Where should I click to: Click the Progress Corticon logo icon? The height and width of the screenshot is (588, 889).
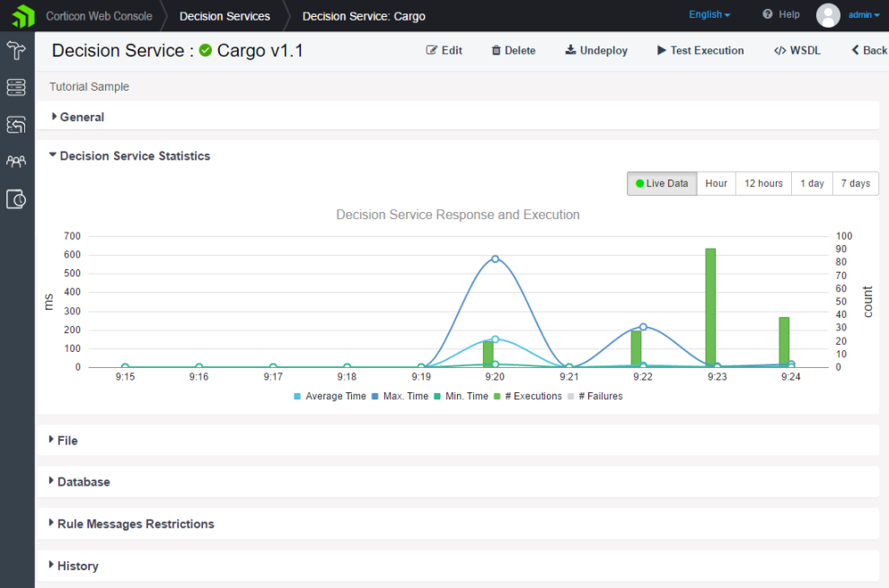[x=23, y=16]
